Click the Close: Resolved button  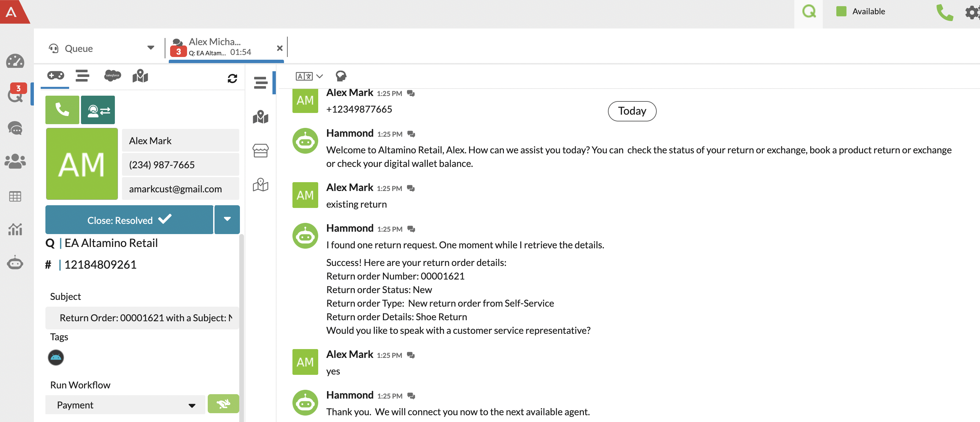point(129,220)
